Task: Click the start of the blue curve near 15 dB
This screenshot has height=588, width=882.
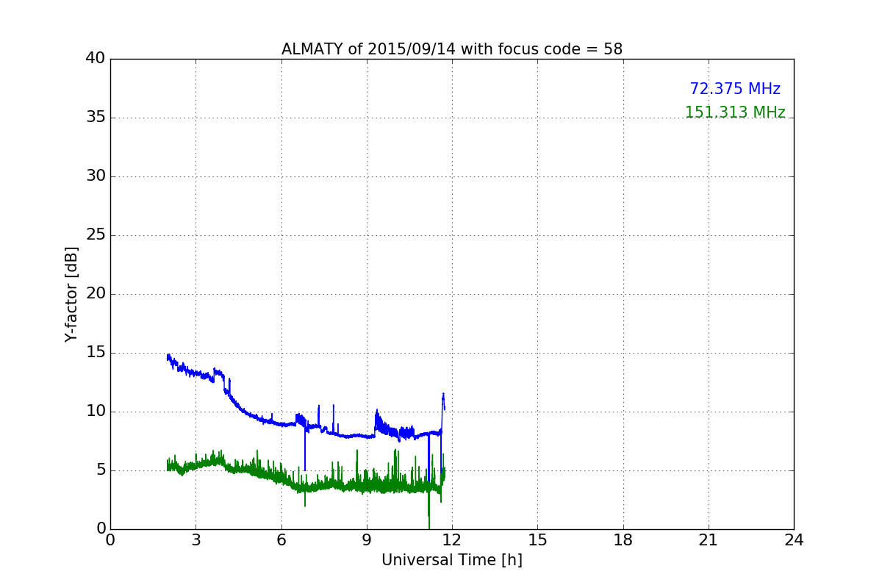Action: tap(168, 356)
